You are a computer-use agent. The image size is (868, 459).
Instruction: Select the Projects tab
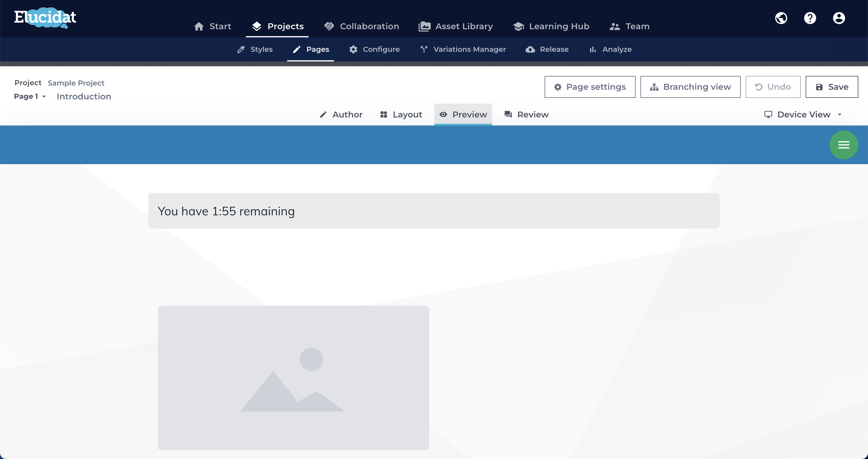278,26
